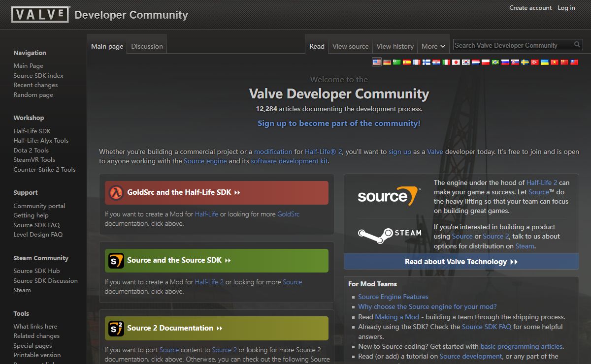The image size is (591, 364).
Task: Choose the green Esperanto flag
Action: pyautogui.click(x=396, y=62)
